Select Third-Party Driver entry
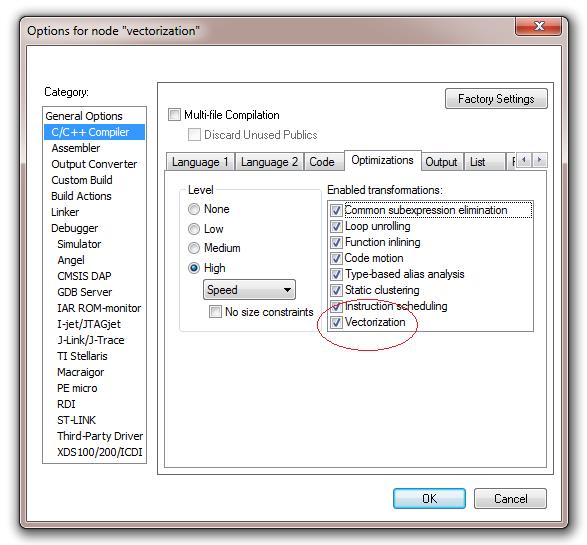Image resolution: width=587 pixels, height=545 pixels. [100, 436]
